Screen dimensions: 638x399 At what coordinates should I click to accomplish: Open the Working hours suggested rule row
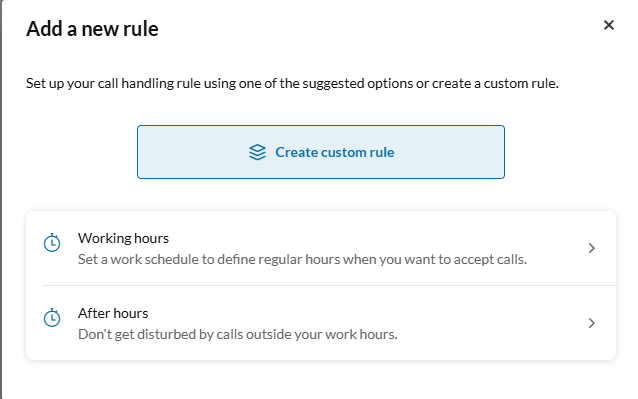tap(321, 248)
